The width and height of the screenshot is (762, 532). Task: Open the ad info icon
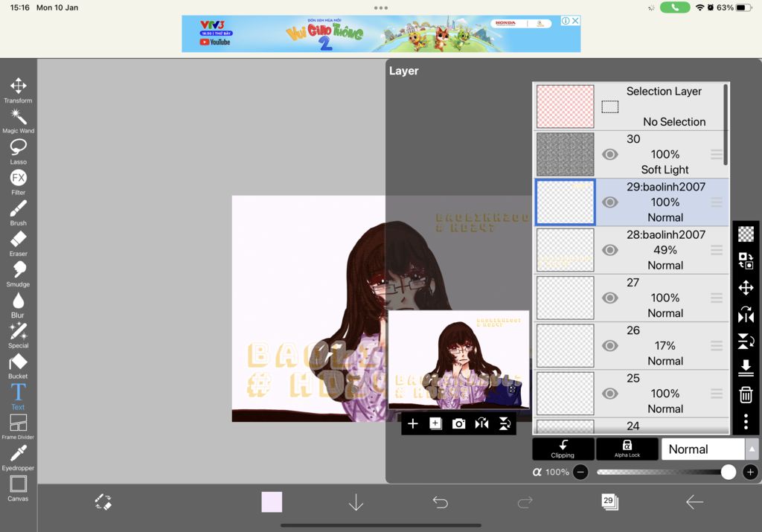coord(566,20)
